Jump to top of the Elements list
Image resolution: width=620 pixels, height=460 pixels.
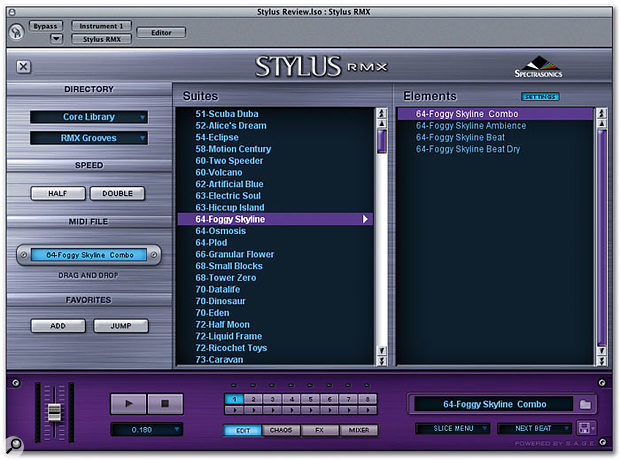click(x=601, y=114)
